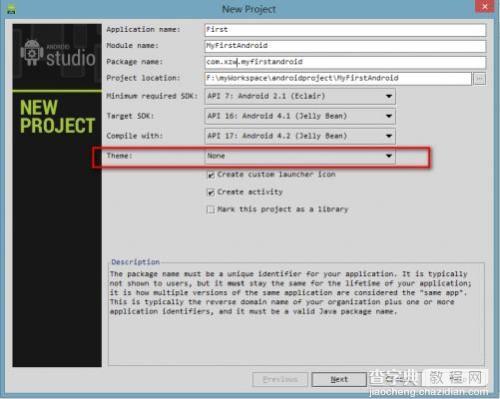The height and width of the screenshot is (399, 500).
Task: Close the New Project dialog
Action: 485,6
